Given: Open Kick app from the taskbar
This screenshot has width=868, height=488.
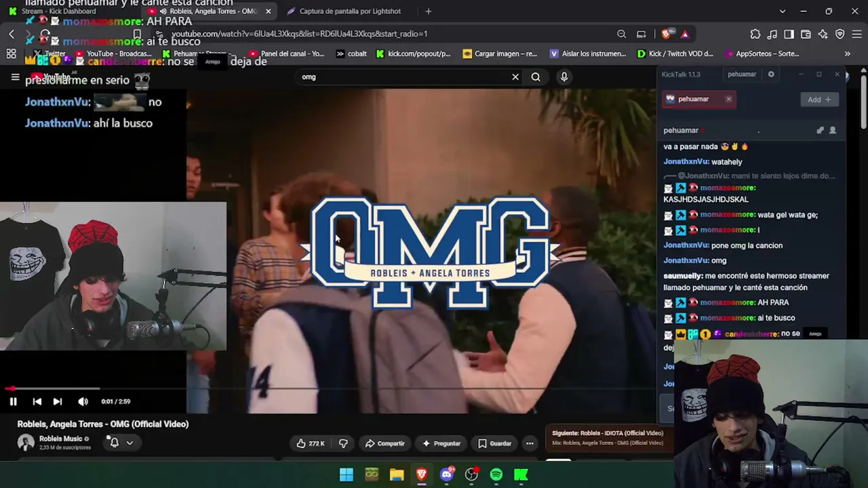Looking at the screenshot, I should point(521,474).
